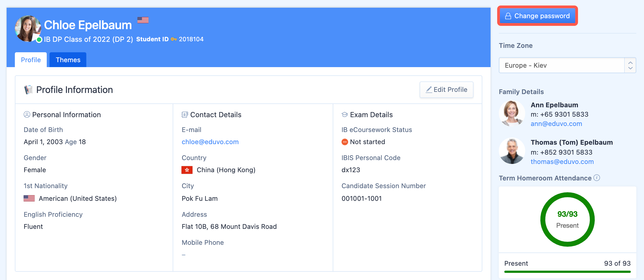644x280 pixels.
Task: Click the US flag beside Chloe's name
Action: [143, 20]
